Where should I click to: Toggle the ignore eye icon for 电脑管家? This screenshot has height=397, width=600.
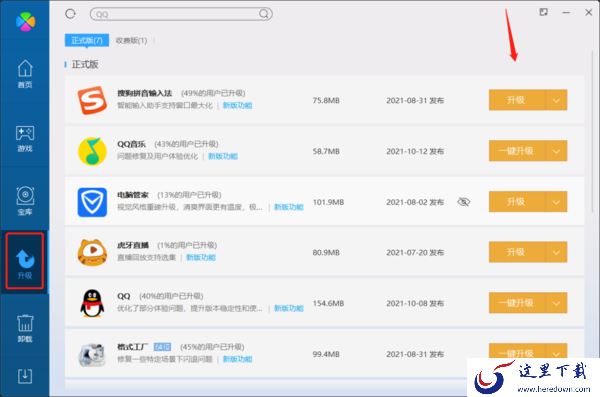pyautogui.click(x=463, y=202)
